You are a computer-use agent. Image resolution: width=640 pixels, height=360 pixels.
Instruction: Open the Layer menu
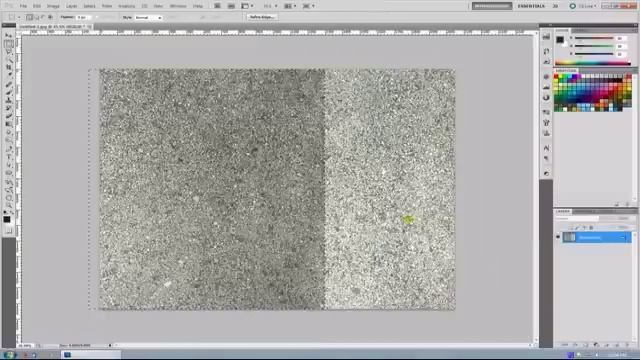click(71, 6)
